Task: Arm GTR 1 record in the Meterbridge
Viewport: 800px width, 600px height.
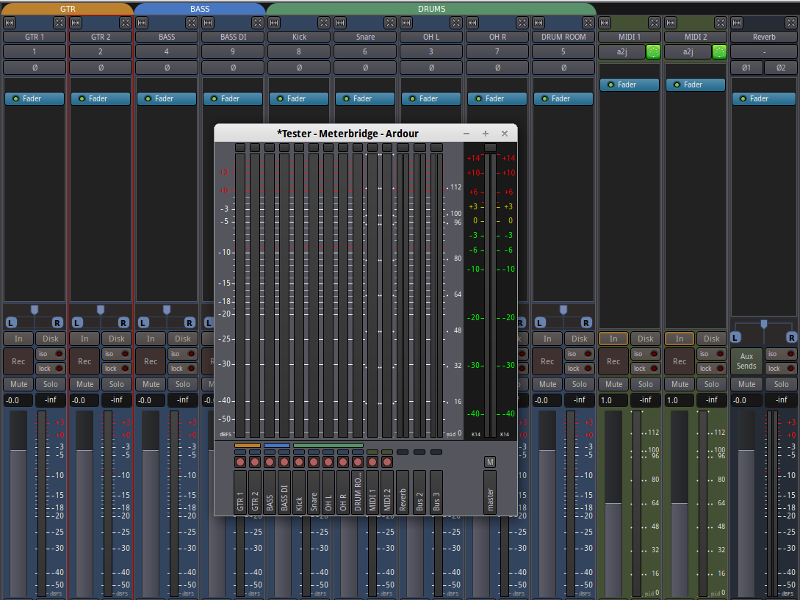Action: (x=240, y=462)
